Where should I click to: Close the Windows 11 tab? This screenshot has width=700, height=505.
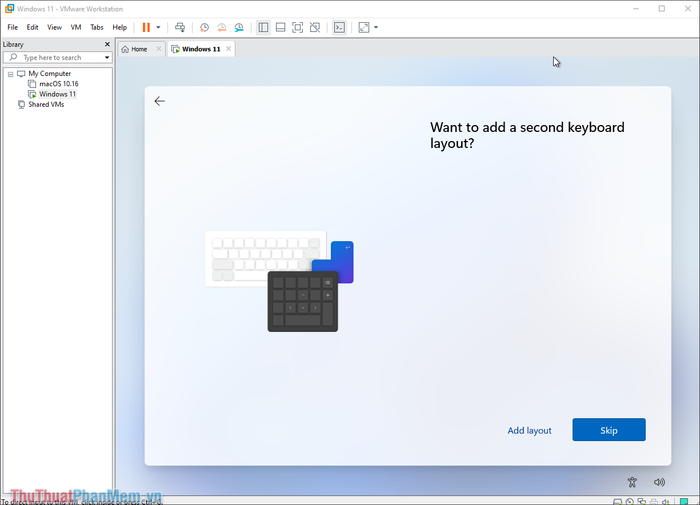point(229,49)
